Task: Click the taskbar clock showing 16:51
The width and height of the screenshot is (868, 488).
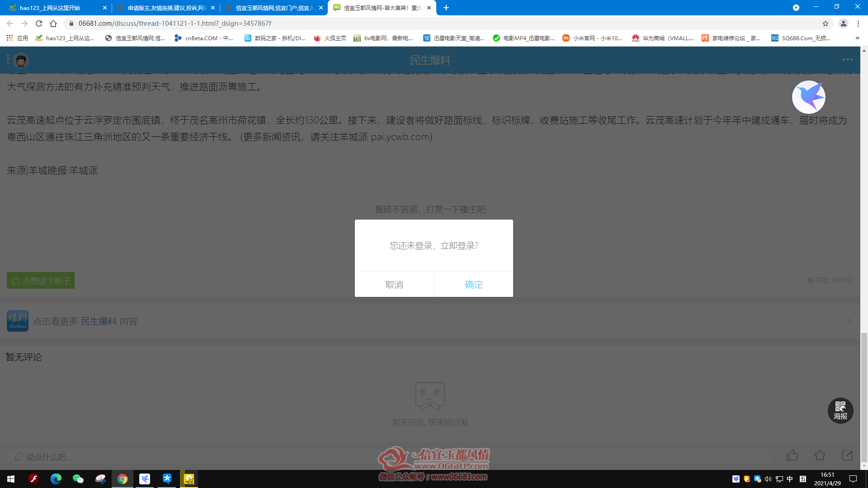Action: [x=827, y=479]
